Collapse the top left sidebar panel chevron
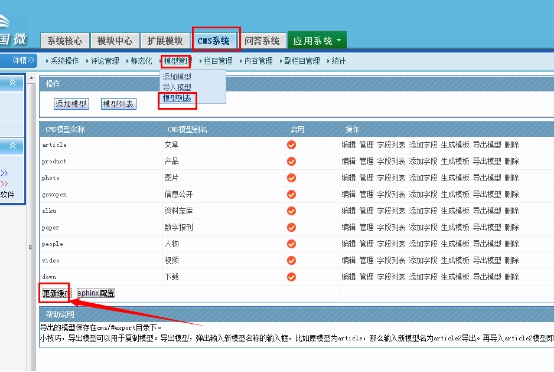This screenshot has height=372, width=554. click(13, 83)
